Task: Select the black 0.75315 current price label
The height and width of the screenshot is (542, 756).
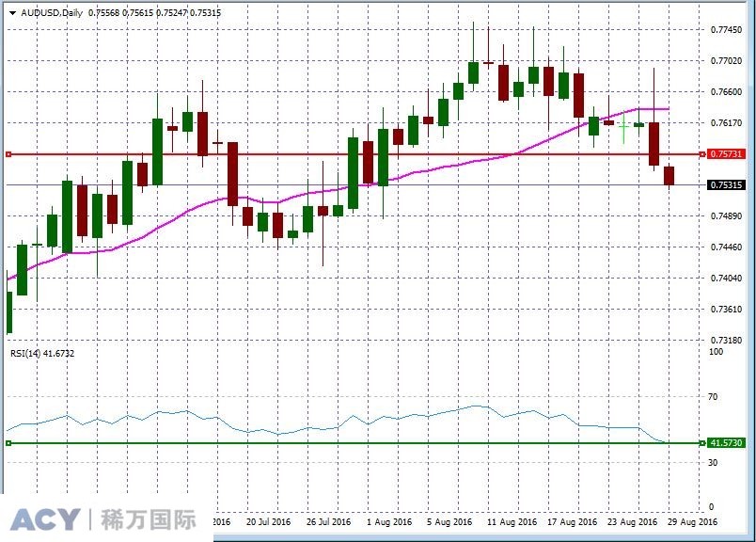Action: coord(726,184)
